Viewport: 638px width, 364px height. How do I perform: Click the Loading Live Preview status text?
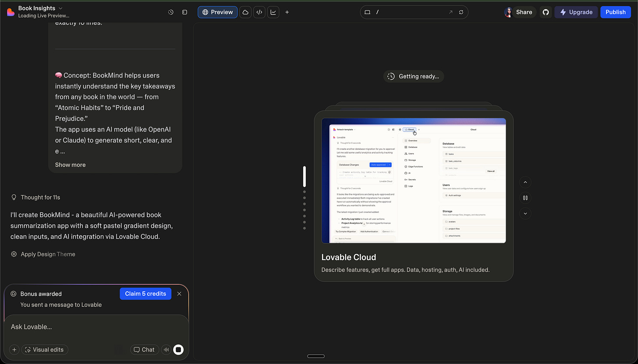pyautogui.click(x=44, y=16)
